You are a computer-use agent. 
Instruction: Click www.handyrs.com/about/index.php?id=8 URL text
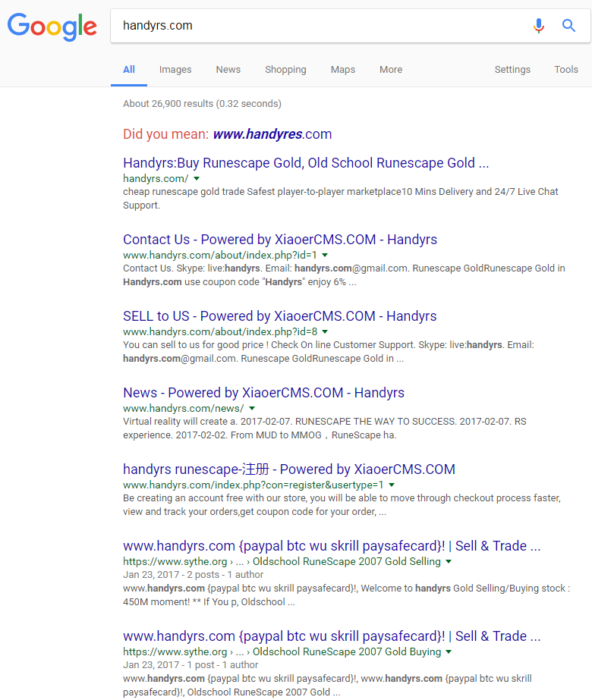tap(220, 331)
